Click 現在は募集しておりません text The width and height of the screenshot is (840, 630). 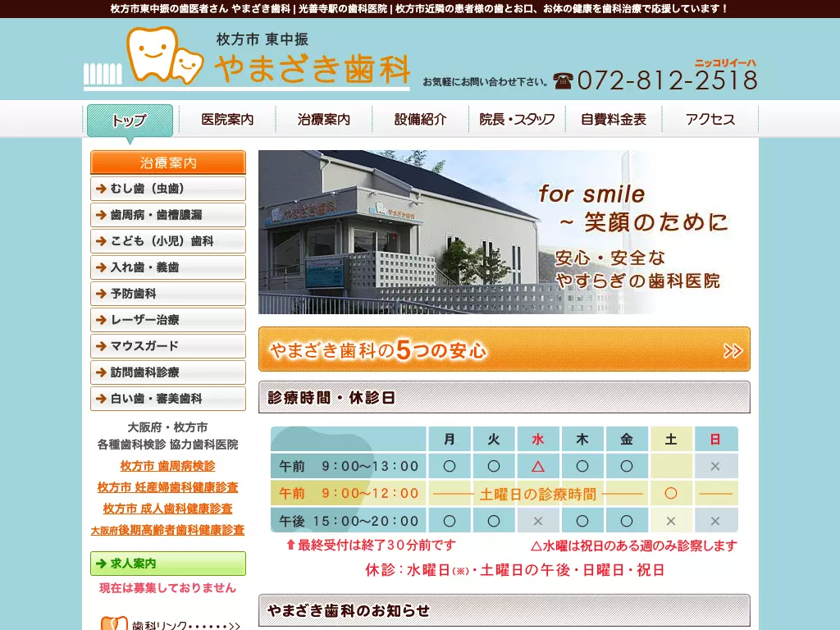tap(167, 587)
